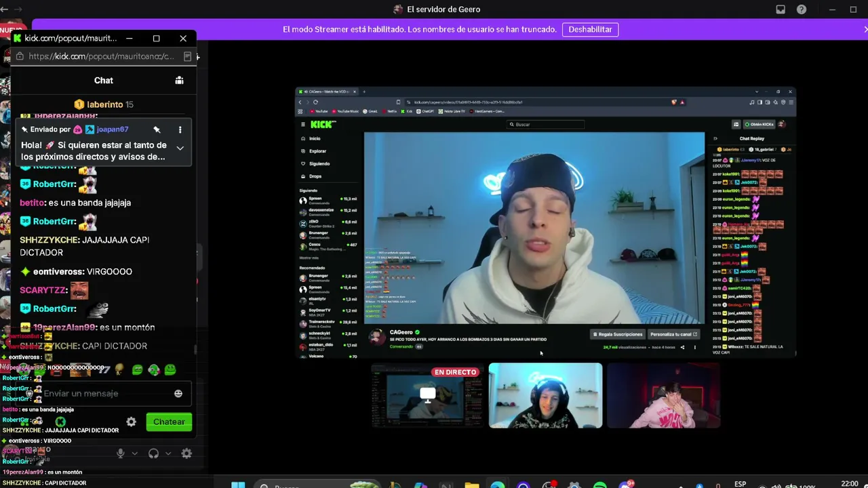
Task: Toggle the Discord microphone mute
Action: pyautogui.click(x=121, y=453)
